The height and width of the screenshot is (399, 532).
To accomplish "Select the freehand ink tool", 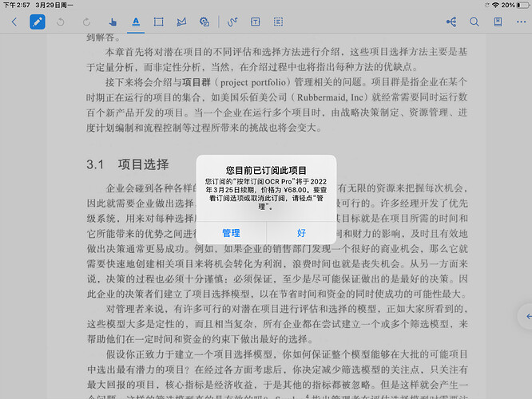I will click(232, 22).
